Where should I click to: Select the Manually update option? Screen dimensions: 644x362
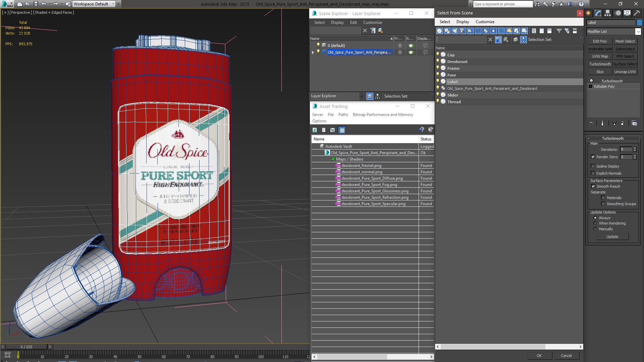(x=595, y=229)
